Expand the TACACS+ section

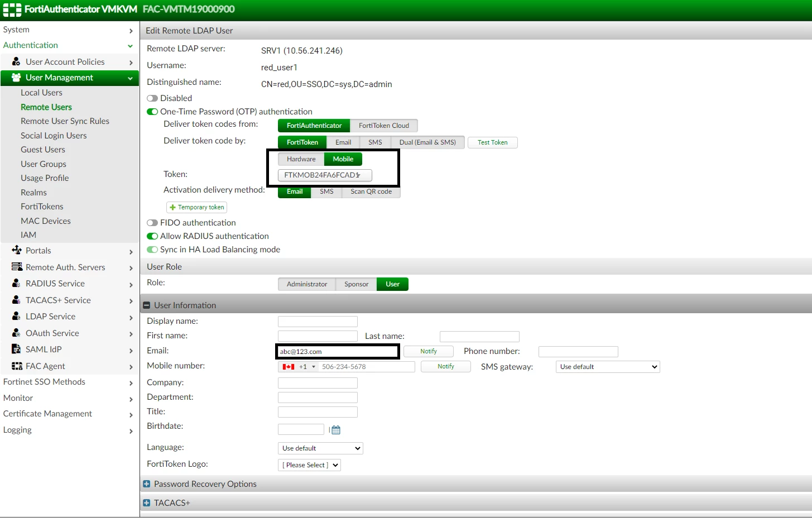click(x=147, y=503)
